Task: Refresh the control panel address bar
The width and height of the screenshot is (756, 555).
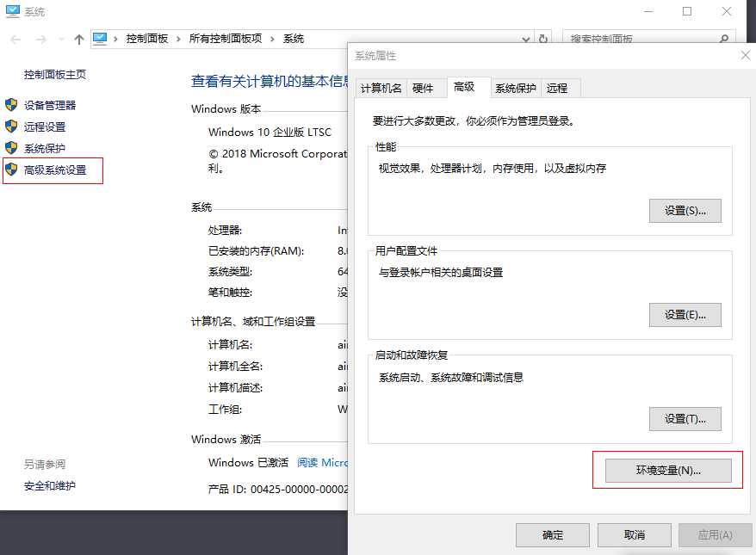Action: pos(542,40)
